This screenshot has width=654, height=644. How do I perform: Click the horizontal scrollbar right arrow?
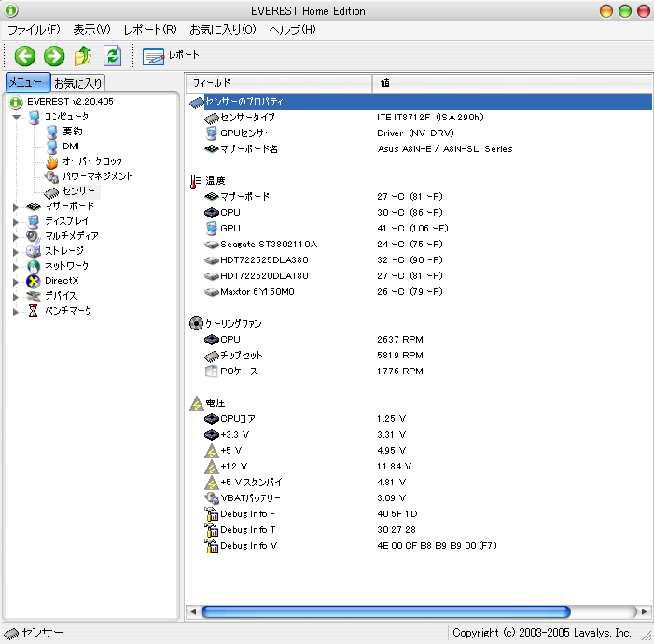point(645,612)
